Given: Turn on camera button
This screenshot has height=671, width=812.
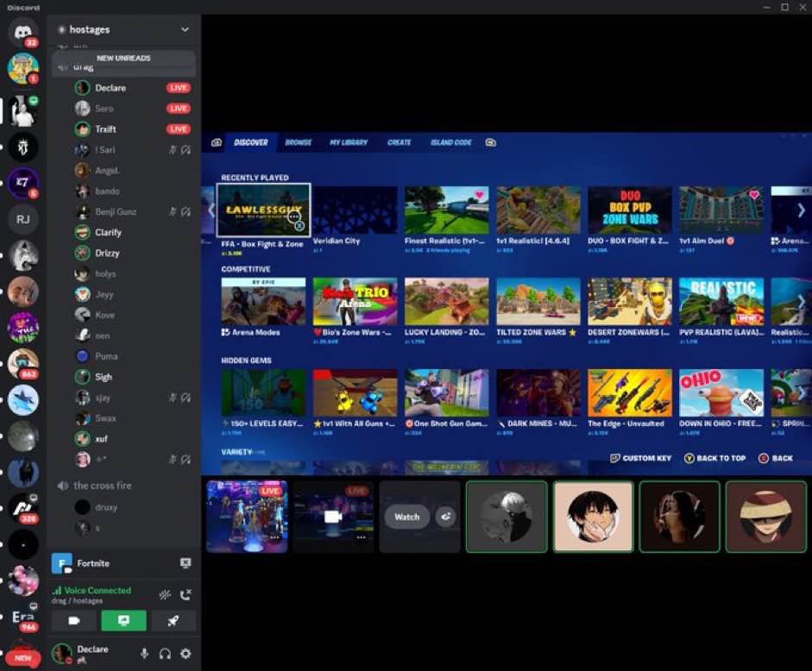Looking at the screenshot, I should pyautogui.click(x=74, y=621).
